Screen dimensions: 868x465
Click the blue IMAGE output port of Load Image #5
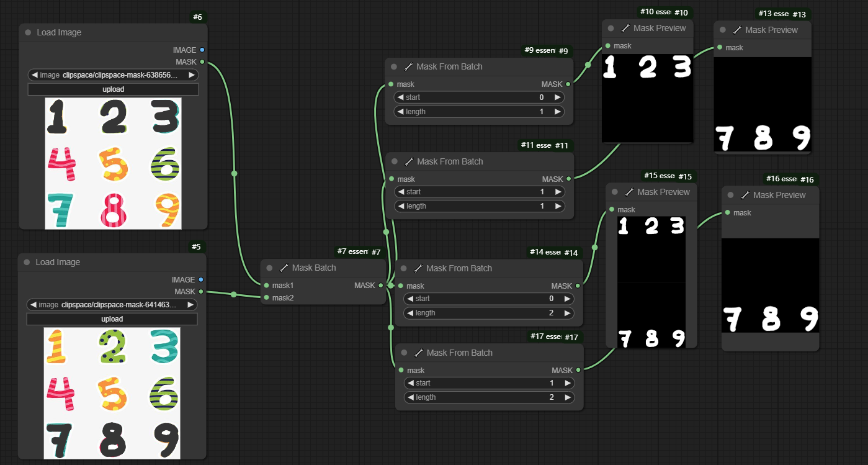201,280
